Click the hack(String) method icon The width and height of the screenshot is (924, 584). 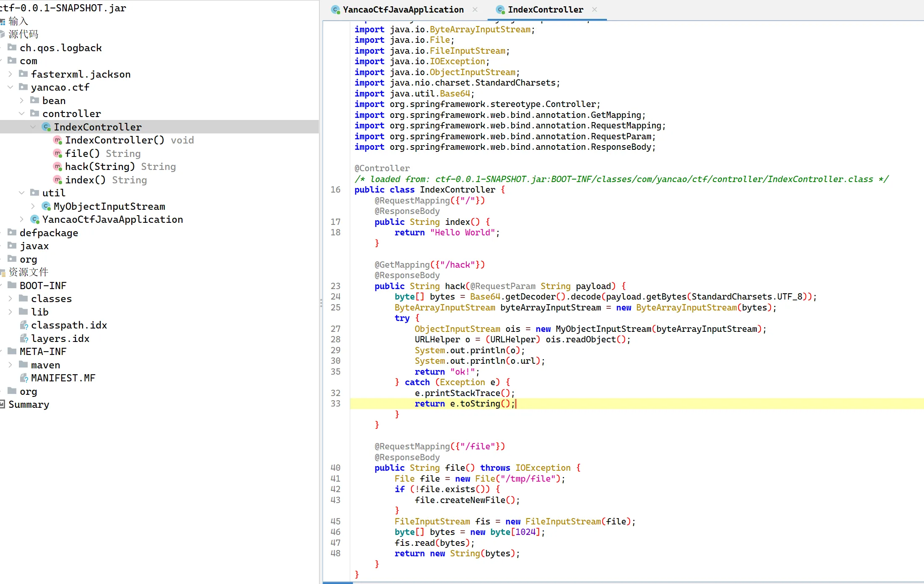point(57,167)
